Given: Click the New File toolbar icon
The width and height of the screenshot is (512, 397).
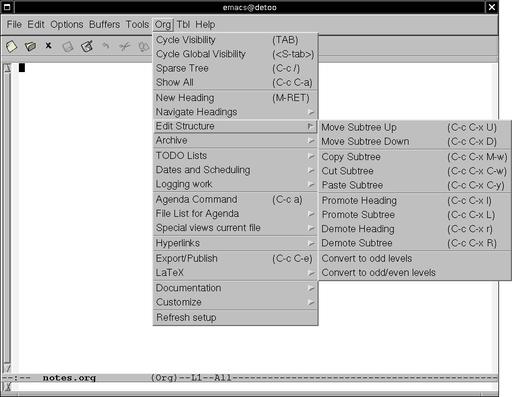Looking at the screenshot, I should coord(12,46).
